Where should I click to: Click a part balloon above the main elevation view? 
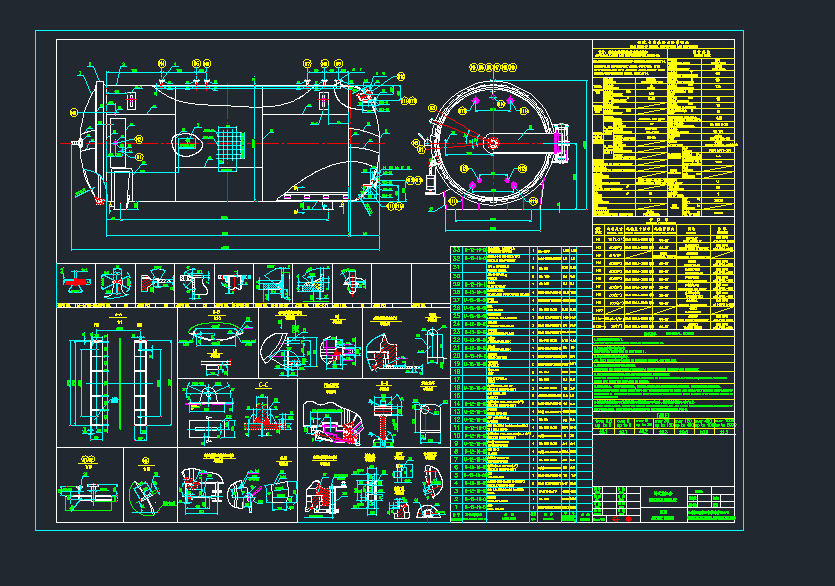pos(160,62)
